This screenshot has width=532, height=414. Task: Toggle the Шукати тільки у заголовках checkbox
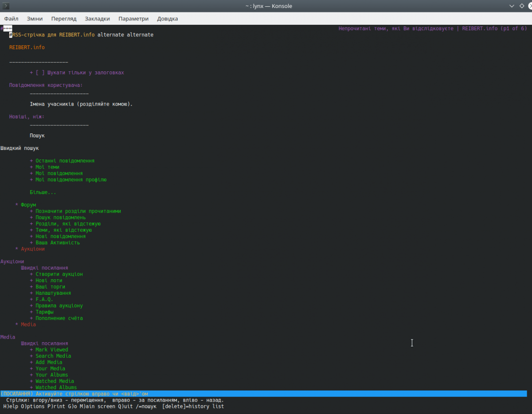(40, 73)
